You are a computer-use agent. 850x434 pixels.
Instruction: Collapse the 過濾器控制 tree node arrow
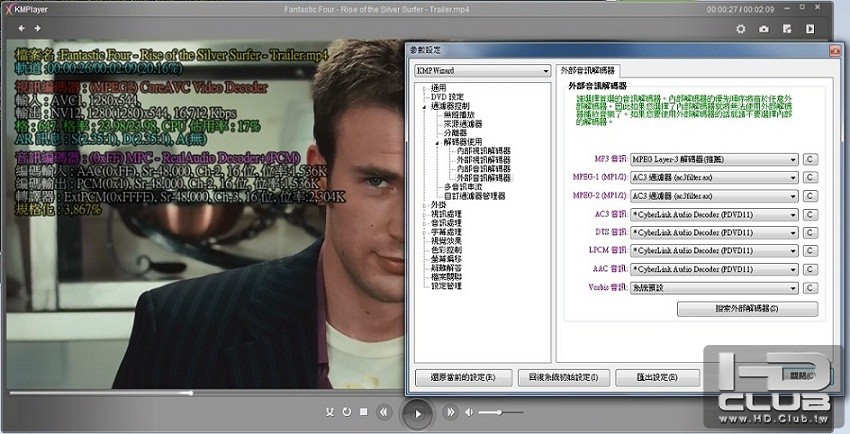tap(425, 107)
